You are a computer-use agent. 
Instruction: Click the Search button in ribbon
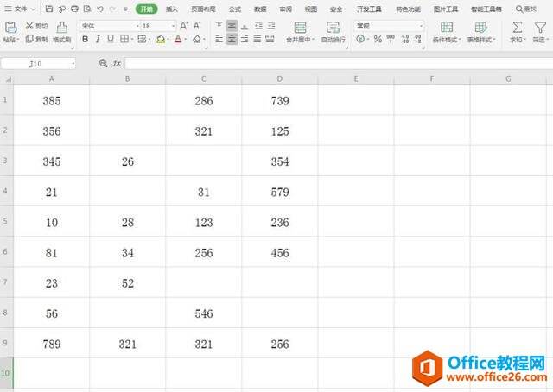[x=526, y=9]
